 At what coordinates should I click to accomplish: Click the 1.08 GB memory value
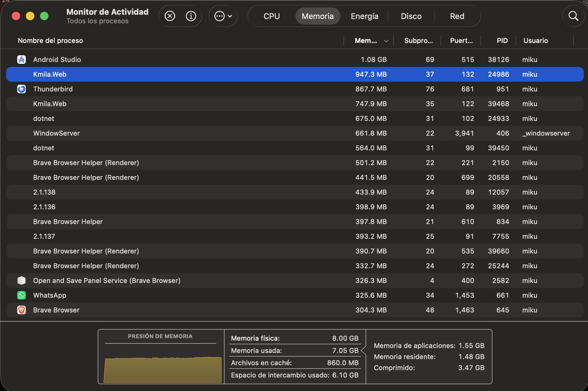374,60
